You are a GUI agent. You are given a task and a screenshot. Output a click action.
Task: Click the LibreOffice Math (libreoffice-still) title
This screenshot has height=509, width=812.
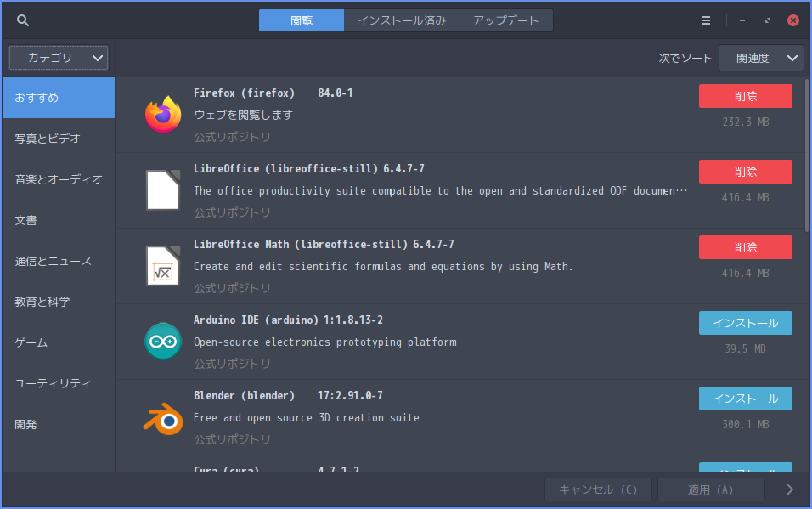[x=324, y=244]
